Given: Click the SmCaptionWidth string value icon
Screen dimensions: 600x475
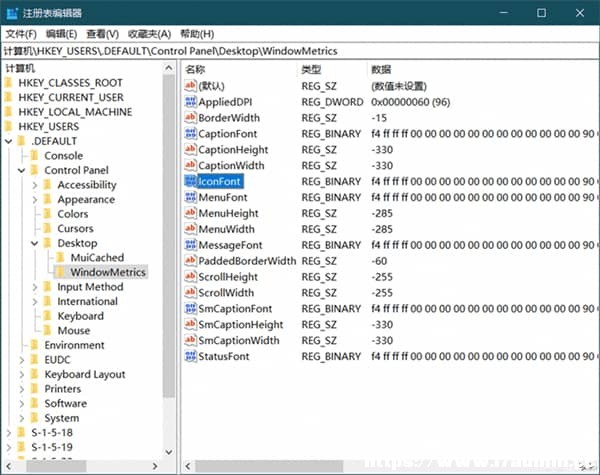Looking at the screenshot, I should pyautogui.click(x=191, y=340).
